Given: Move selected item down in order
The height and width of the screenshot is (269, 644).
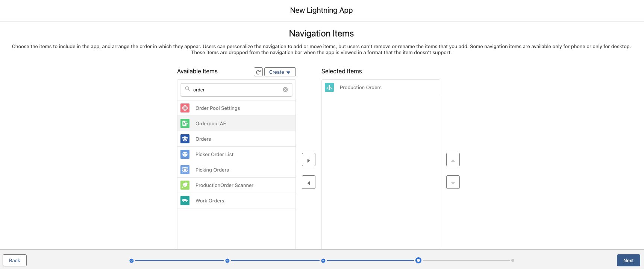Looking at the screenshot, I should (453, 182).
